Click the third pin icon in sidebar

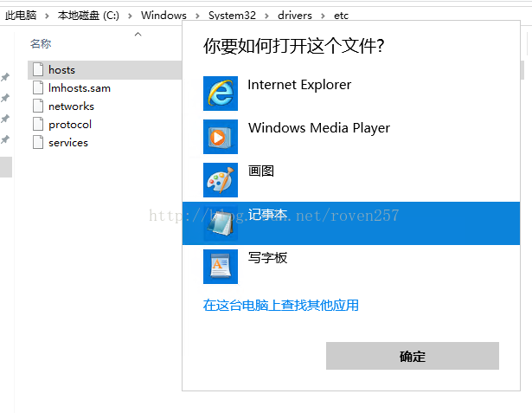coord(5,119)
